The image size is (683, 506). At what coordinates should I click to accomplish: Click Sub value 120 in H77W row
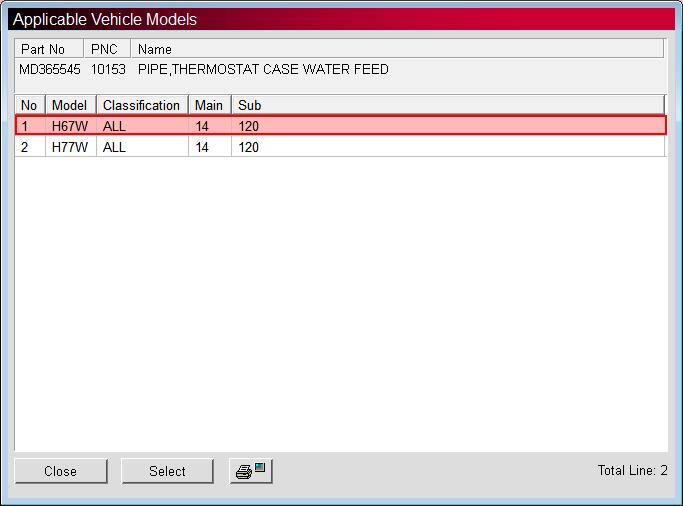tap(249, 147)
